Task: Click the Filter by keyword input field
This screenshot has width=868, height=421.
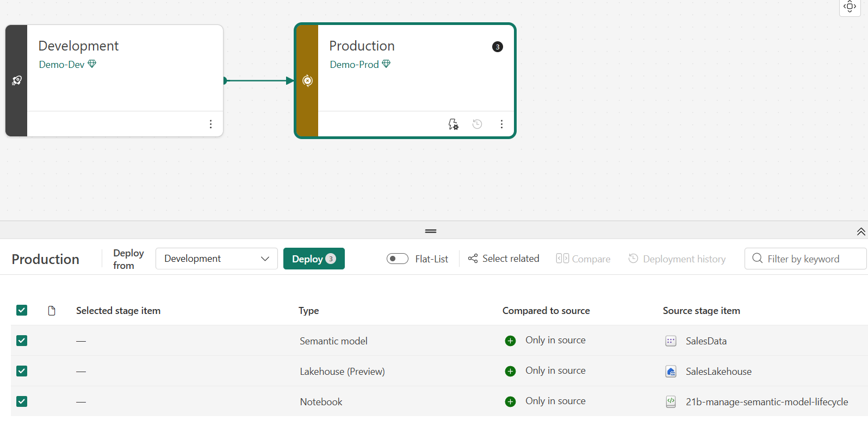Action: [x=805, y=259]
